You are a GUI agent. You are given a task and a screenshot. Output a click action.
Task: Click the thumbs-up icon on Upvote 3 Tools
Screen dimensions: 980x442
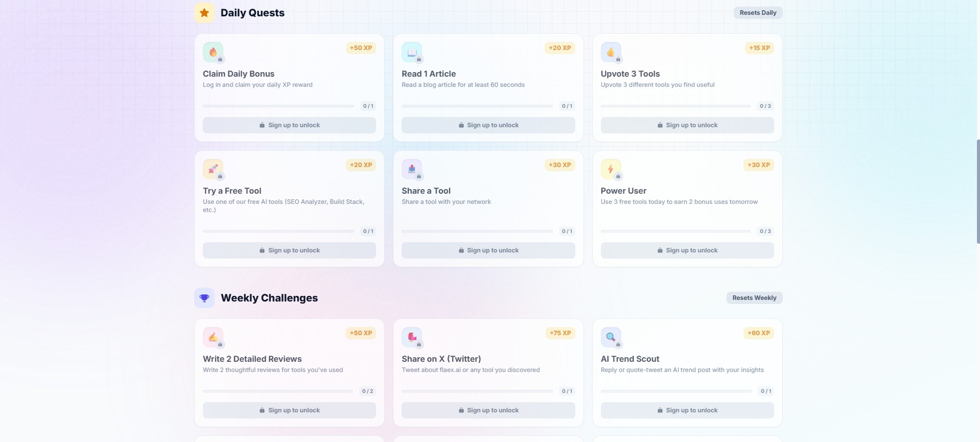611,52
